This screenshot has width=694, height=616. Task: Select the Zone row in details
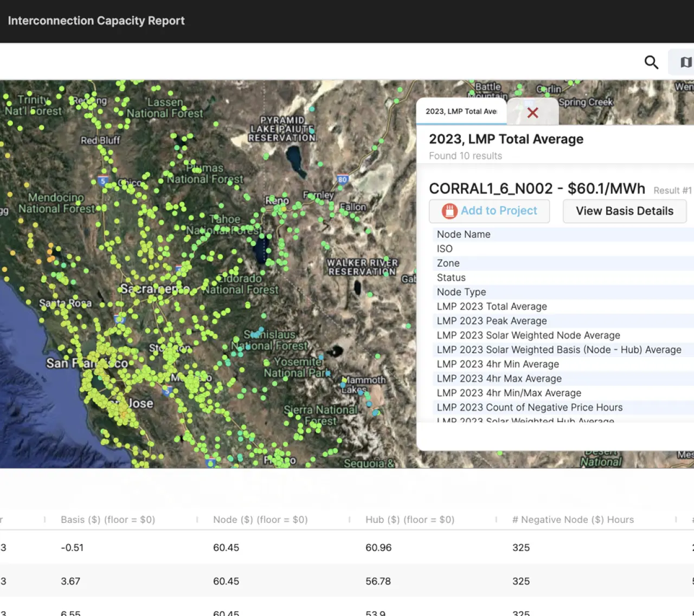563,263
